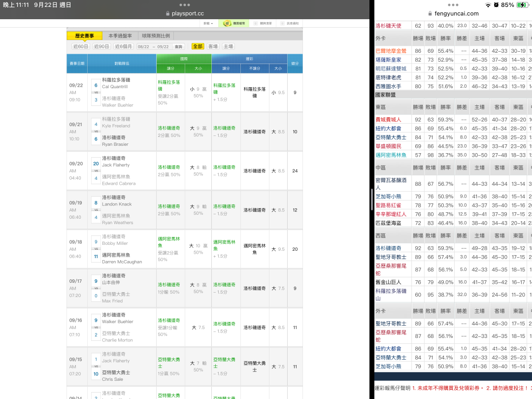Open 聖路易紅雀 team link
The height and width of the screenshot is (399, 532).
(x=388, y=205)
